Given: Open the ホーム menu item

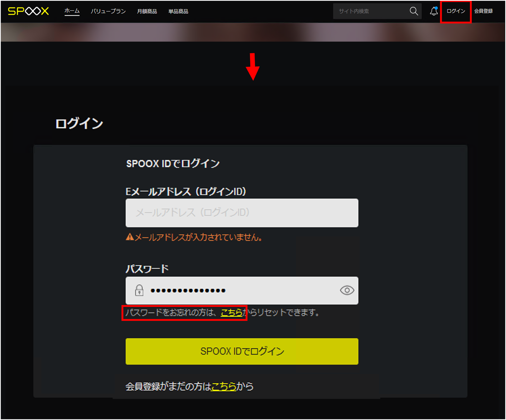Looking at the screenshot, I should tap(72, 11).
